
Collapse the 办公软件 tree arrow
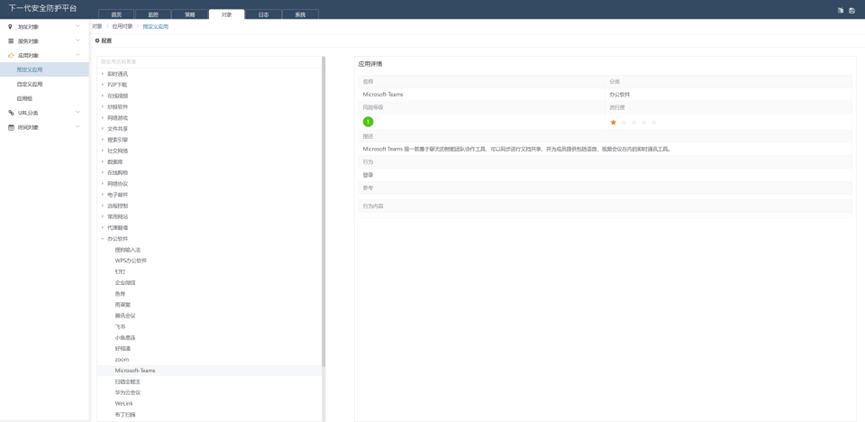103,238
